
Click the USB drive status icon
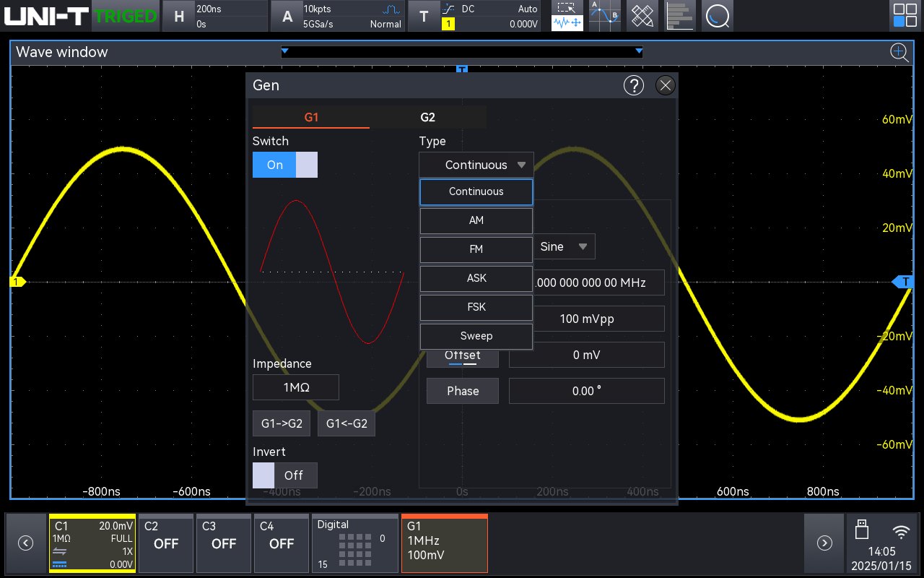point(860,530)
